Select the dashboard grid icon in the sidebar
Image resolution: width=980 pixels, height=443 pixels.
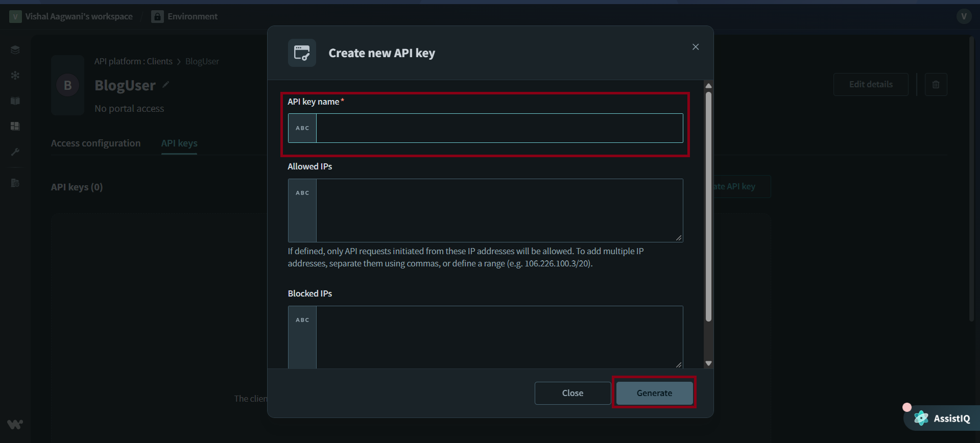click(x=15, y=126)
